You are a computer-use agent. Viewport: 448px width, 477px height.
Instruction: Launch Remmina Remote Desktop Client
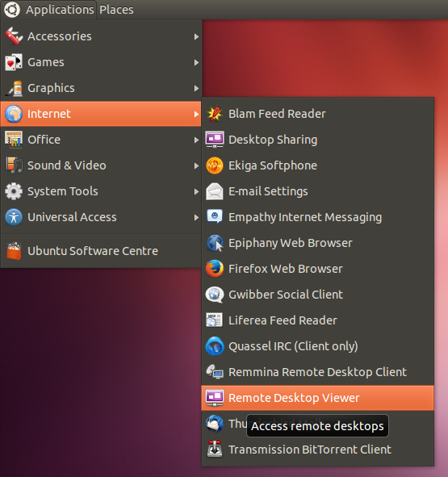click(x=318, y=372)
